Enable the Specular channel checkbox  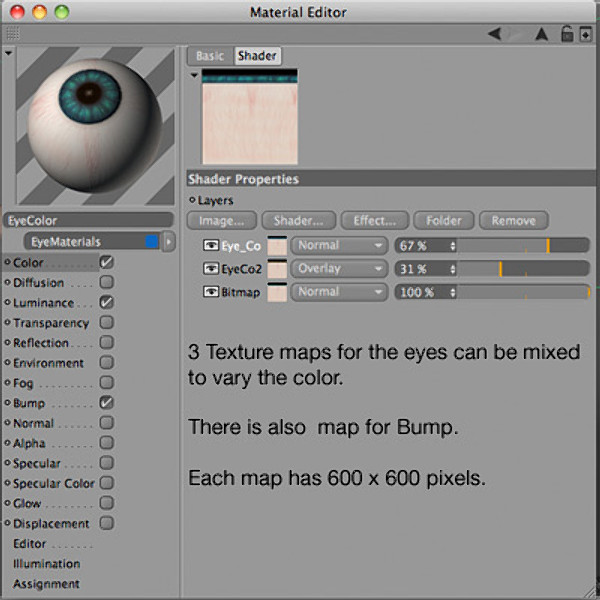pyautogui.click(x=106, y=463)
